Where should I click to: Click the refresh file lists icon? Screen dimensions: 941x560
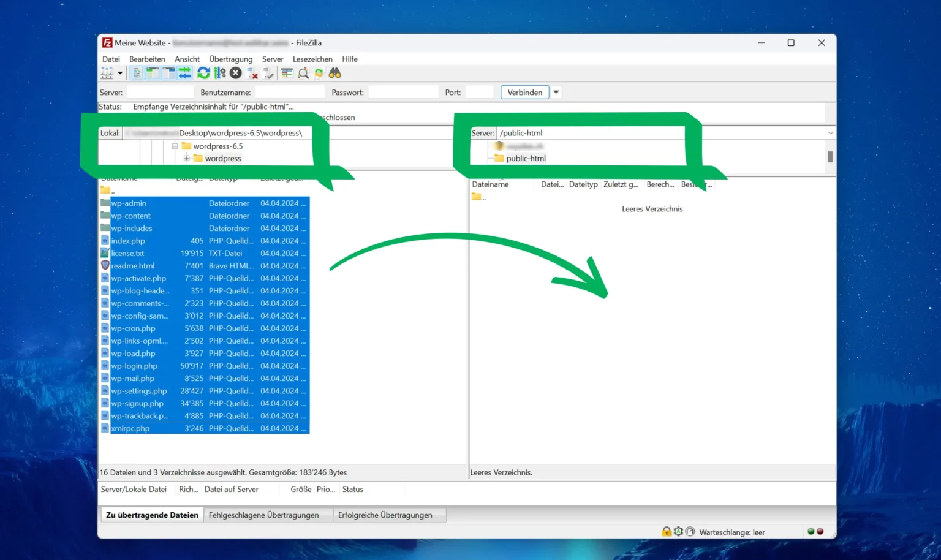[x=203, y=74]
